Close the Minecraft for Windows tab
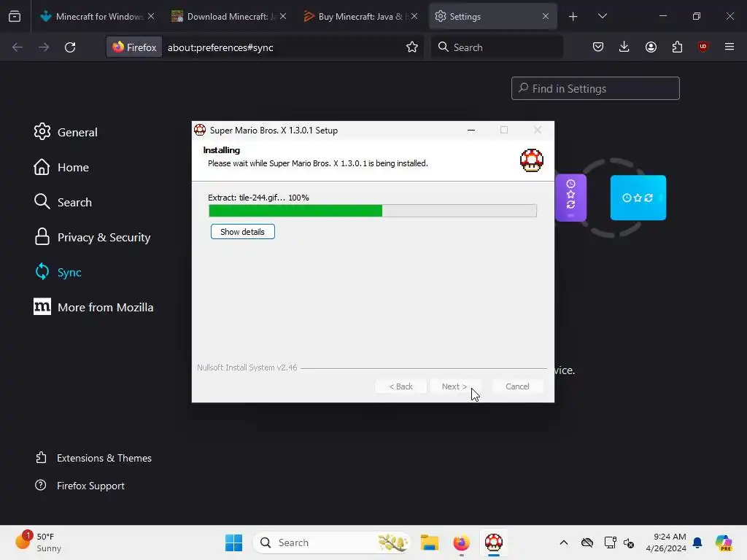 [x=151, y=16]
